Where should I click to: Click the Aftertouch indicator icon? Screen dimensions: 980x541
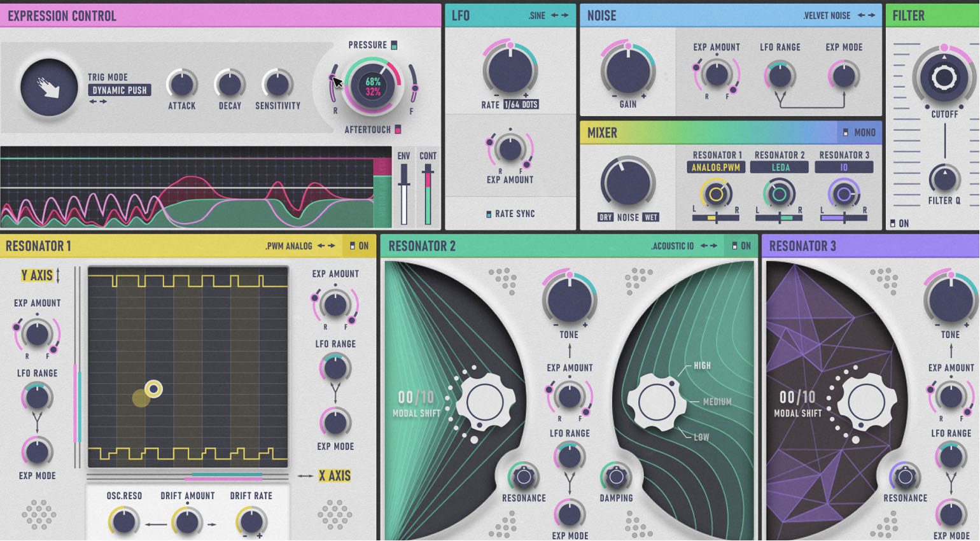click(x=398, y=129)
